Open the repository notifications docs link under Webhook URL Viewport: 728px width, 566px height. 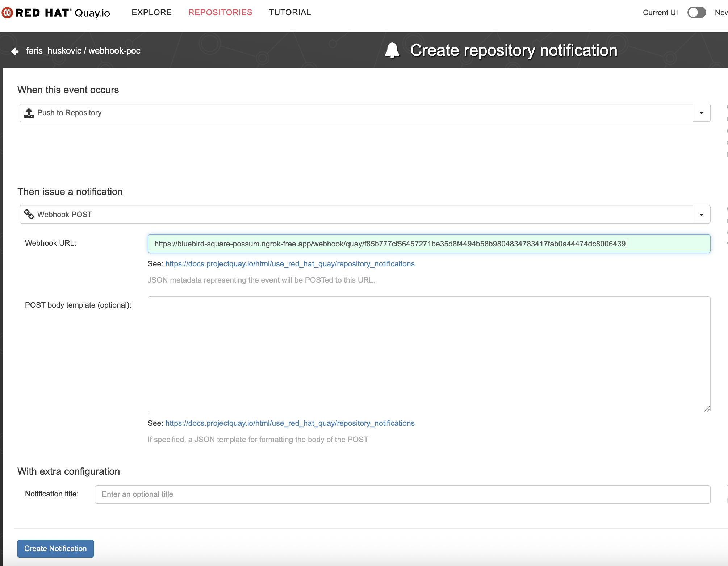point(290,264)
